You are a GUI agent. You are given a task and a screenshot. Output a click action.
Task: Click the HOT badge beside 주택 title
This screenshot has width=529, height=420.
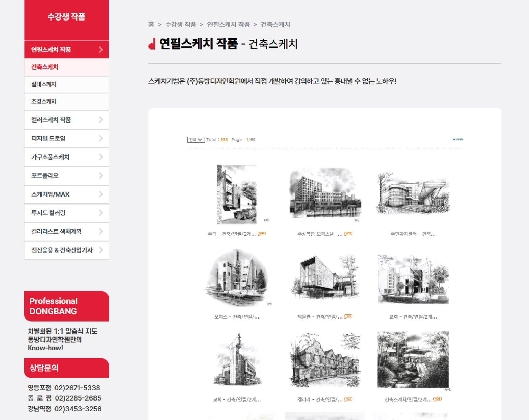pos(262,234)
